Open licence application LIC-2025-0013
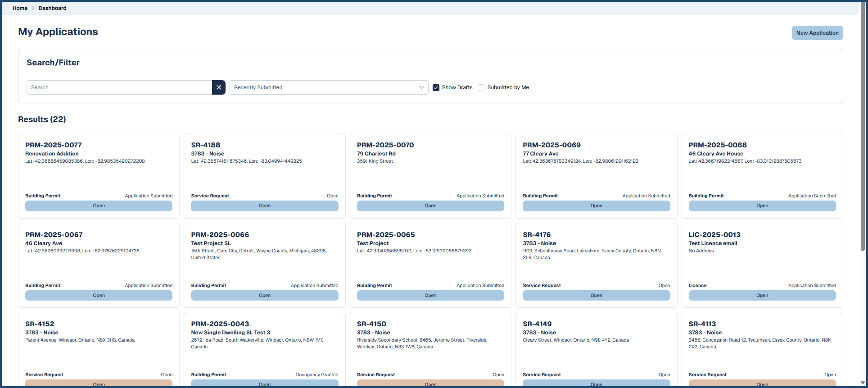This screenshot has width=868, height=388. (x=762, y=296)
